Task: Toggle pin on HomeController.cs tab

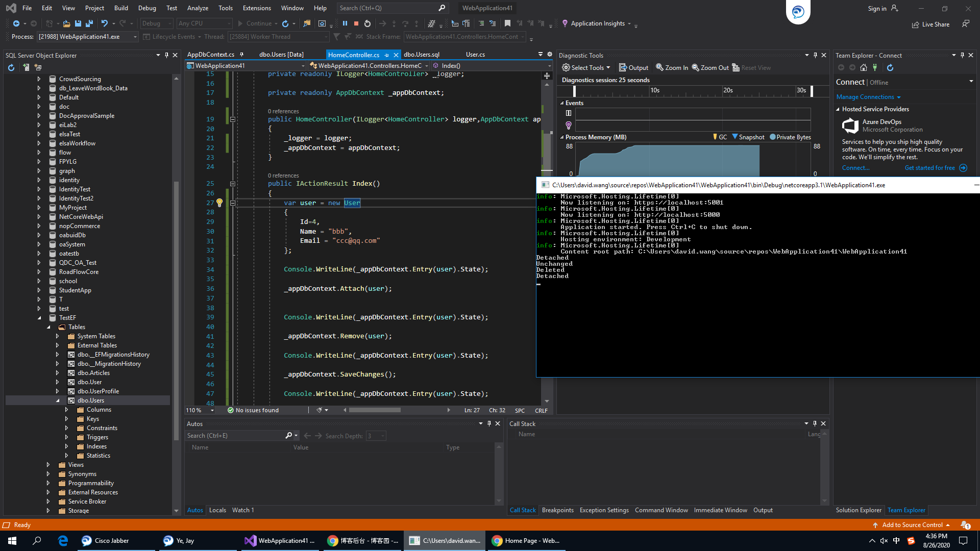Action: click(387, 55)
